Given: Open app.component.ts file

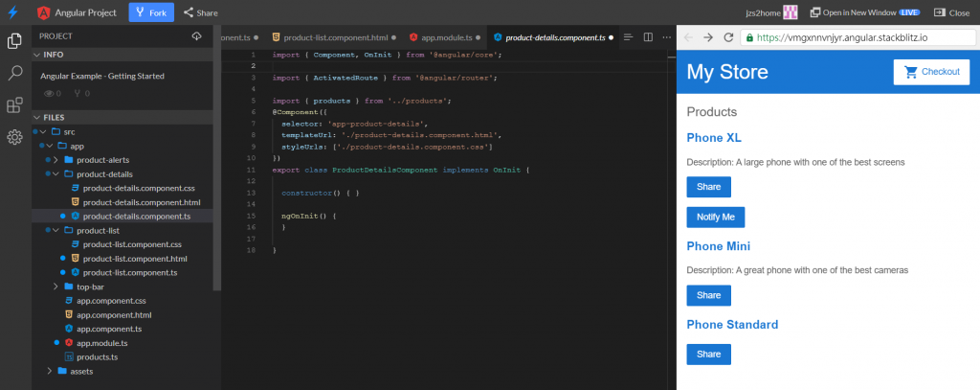Looking at the screenshot, I should pos(109,329).
